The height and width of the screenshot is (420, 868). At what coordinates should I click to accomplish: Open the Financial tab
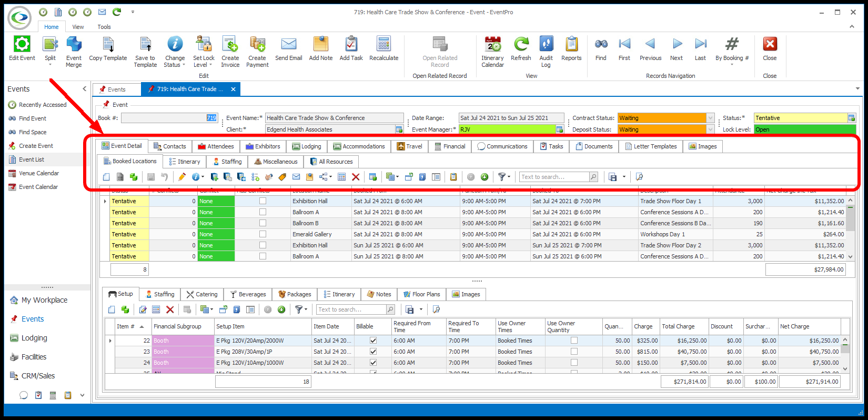[450, 146]
